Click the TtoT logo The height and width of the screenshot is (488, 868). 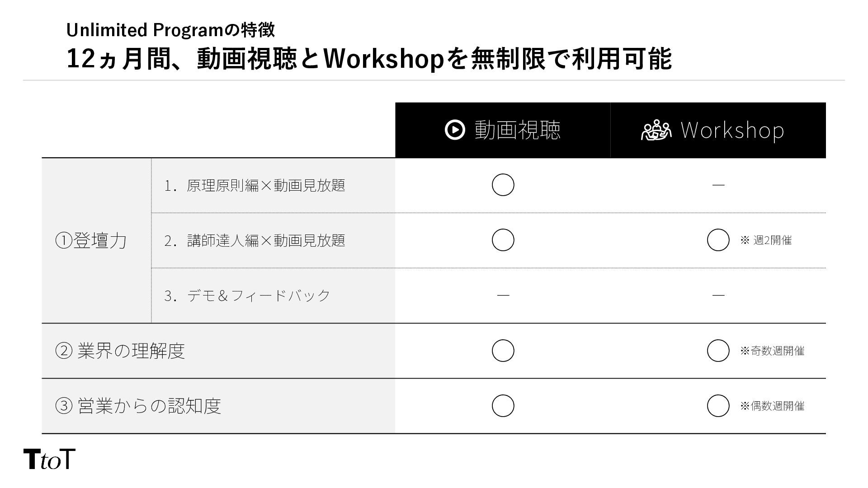coord(49,459)
